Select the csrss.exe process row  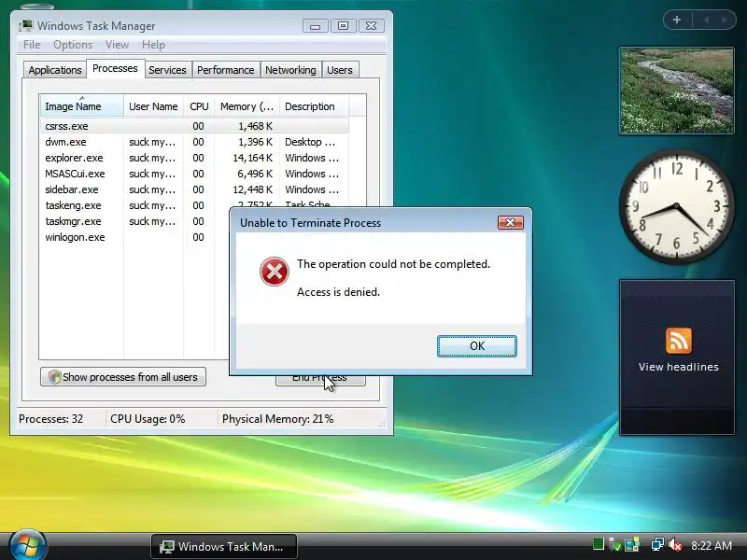(194, 126)
